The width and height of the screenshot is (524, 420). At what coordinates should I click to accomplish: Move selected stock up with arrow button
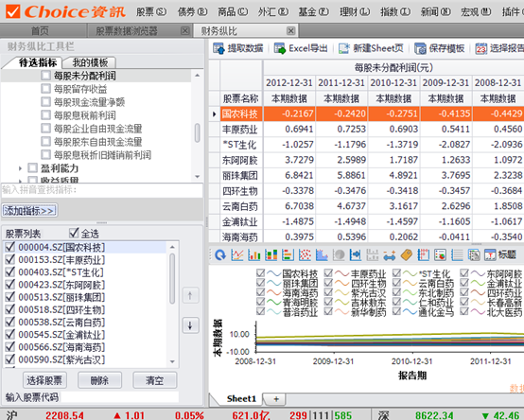(190, 295)
